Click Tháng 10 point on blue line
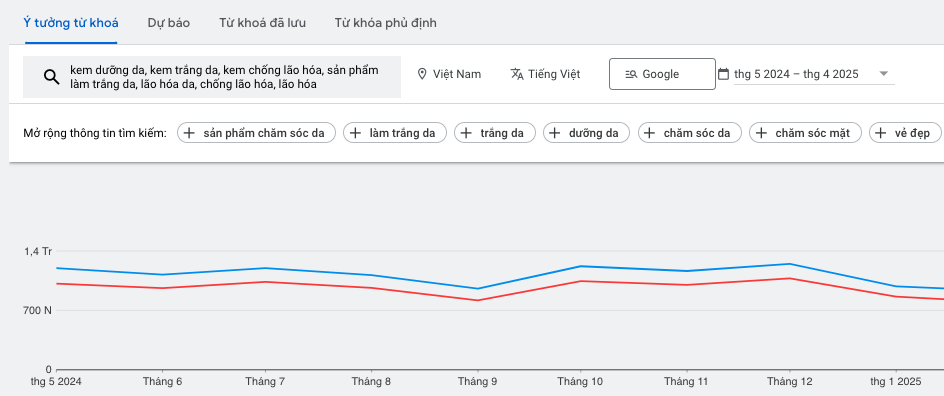This screenshot has width=944, height=396. (x=580, y=266)
